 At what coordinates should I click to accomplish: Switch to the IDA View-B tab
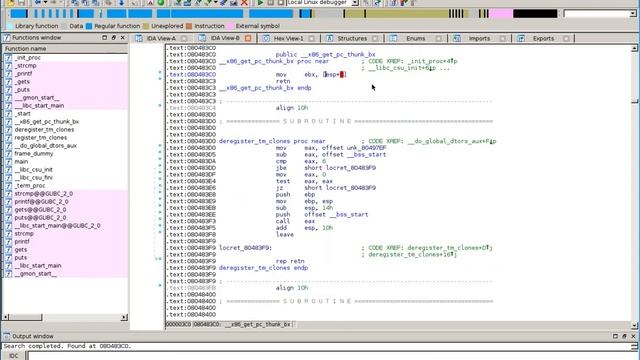pyautogui.click(x=224, y=38)
